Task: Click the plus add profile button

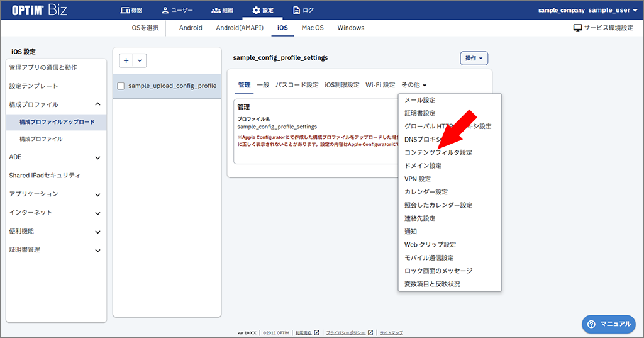Action: [126, 60]
